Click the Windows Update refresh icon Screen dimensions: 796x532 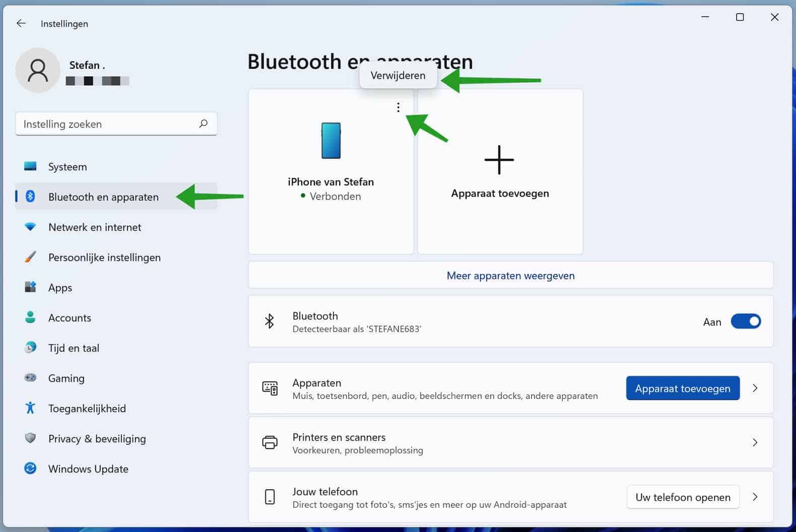(x=30, y=469)
